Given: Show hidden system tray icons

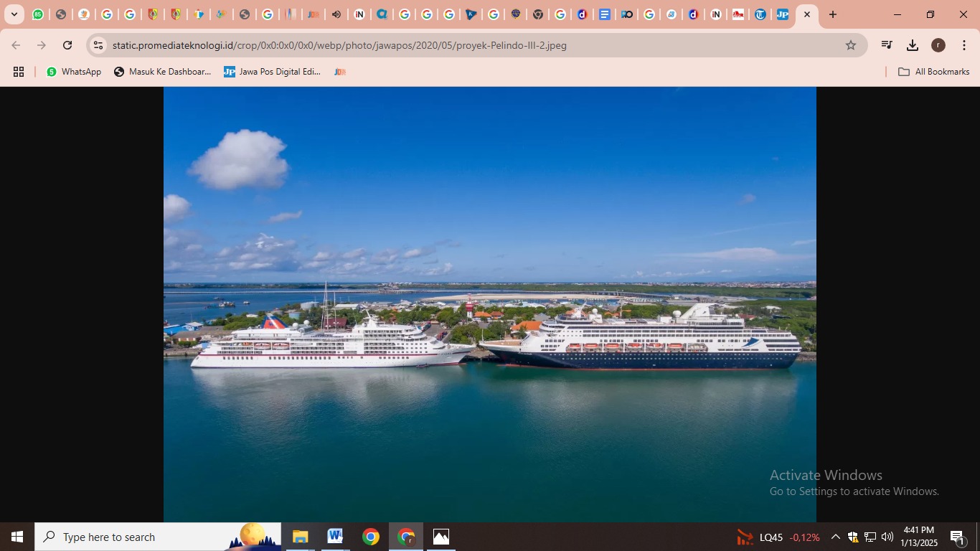Looking at the screenshot, I should point(835,537).
